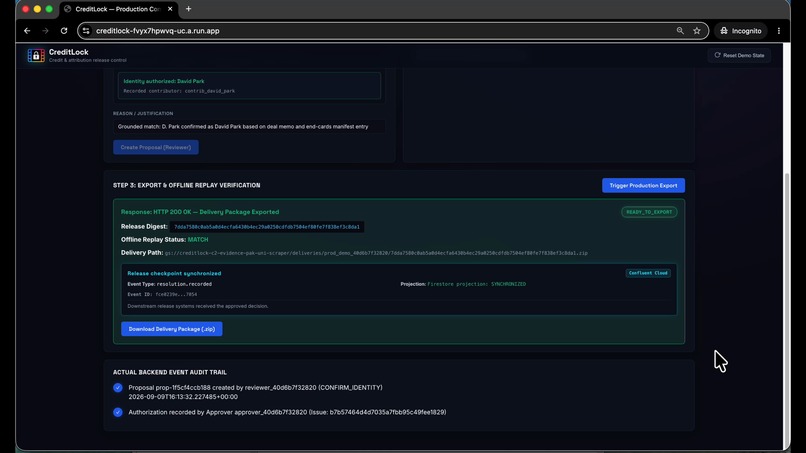Click the browser forward arrow
The image size is (806, 453).
(x=45, y=31)
